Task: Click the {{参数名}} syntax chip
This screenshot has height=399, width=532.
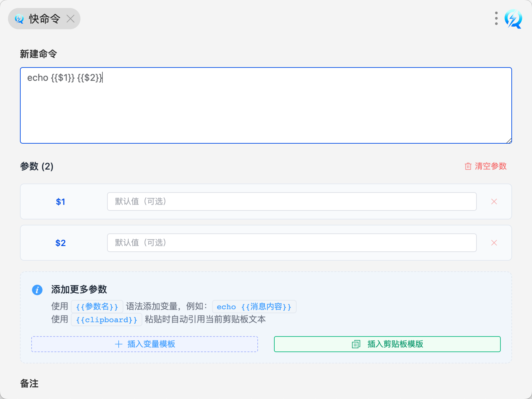Action: [97, 307]
